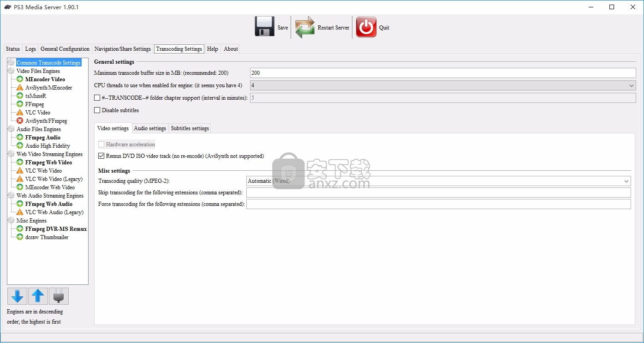644x343 pixels.
Task: Click the Save floppy disk icon
Action: (x=265, y=27)
